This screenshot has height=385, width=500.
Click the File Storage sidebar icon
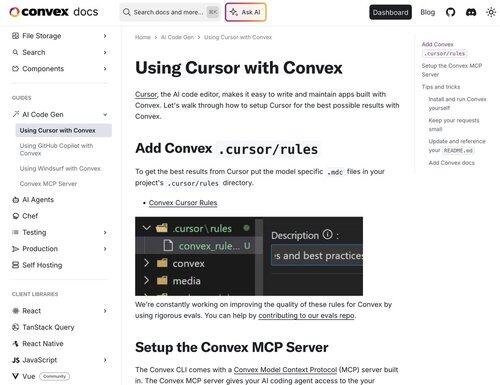[x=15, y=36]
